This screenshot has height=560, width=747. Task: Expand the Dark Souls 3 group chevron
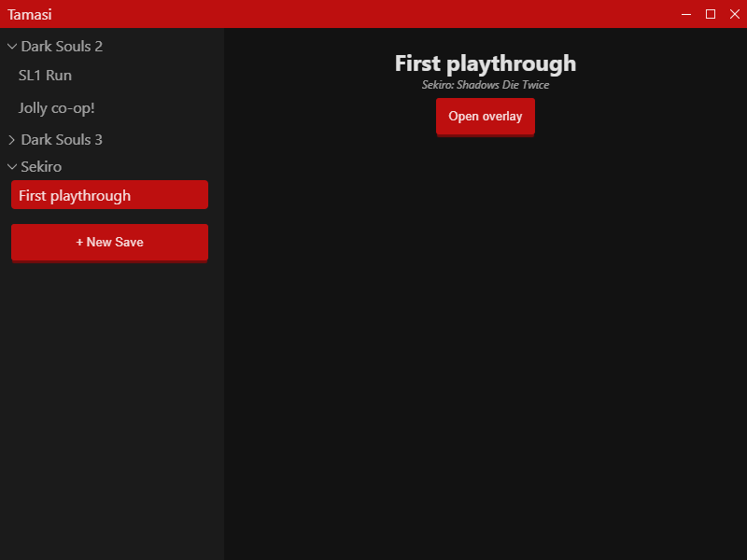click(12, 139)
